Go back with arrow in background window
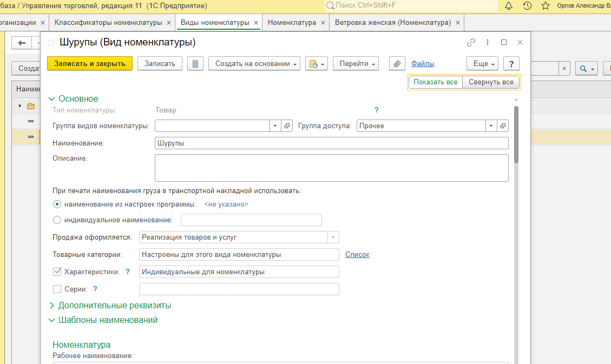 (22, 43)
